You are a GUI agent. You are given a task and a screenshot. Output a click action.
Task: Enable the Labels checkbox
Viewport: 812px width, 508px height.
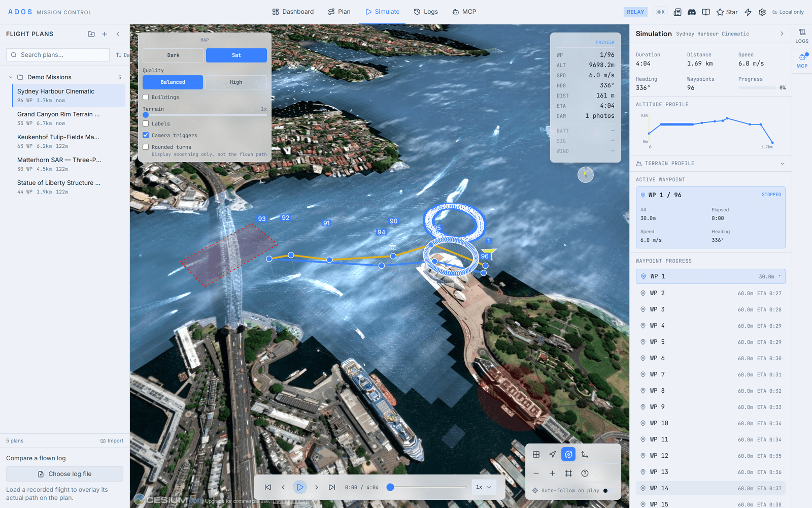pyautogui.click(x=146, y=123)
